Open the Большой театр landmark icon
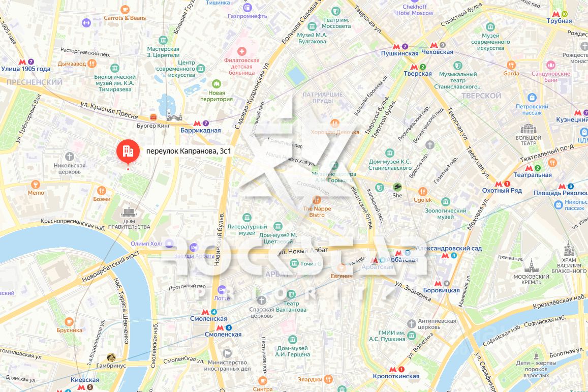Screen dimensions: 588x392 tap(528, 129)
